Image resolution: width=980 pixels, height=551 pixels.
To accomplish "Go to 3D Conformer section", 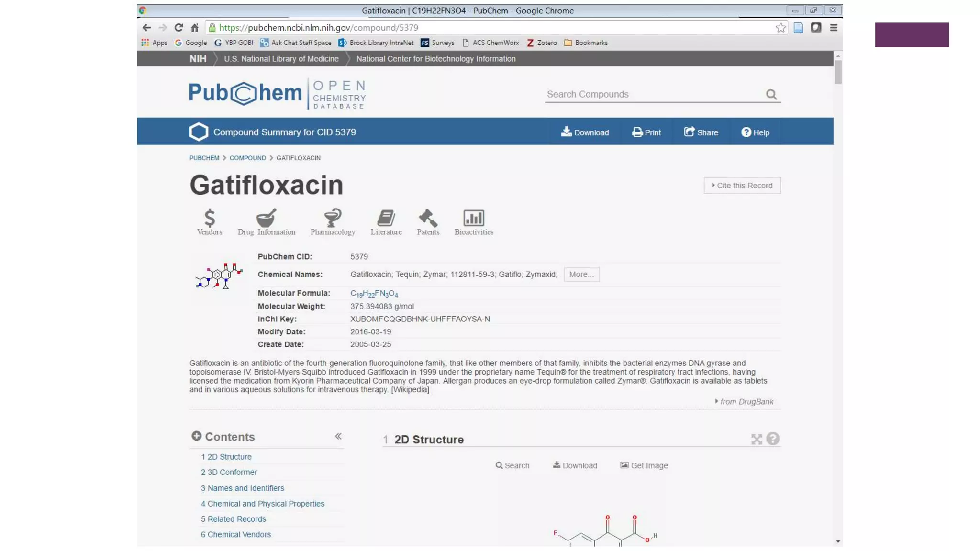I will click(232, 472).
